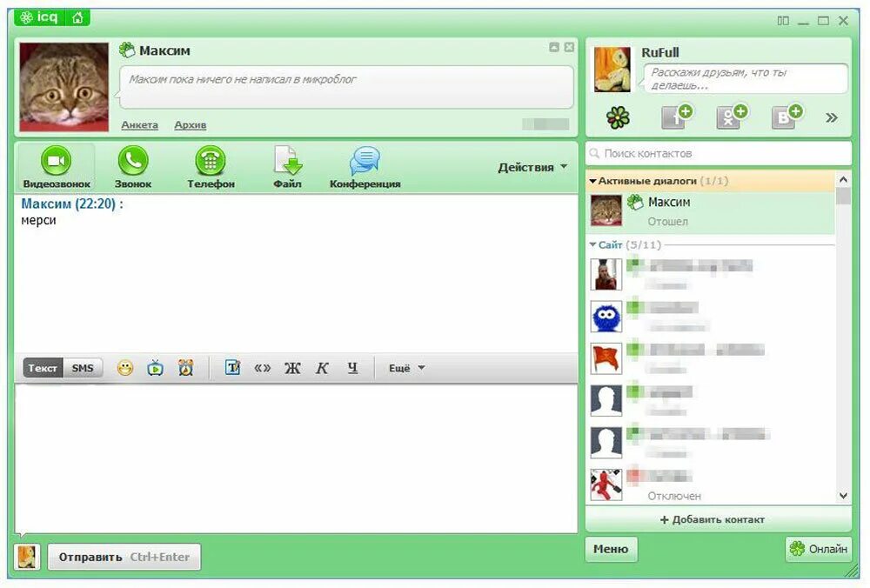Minimize the Максим chat panel header
The width and height of the screenshot is (870, 588).
coord(553,47)
